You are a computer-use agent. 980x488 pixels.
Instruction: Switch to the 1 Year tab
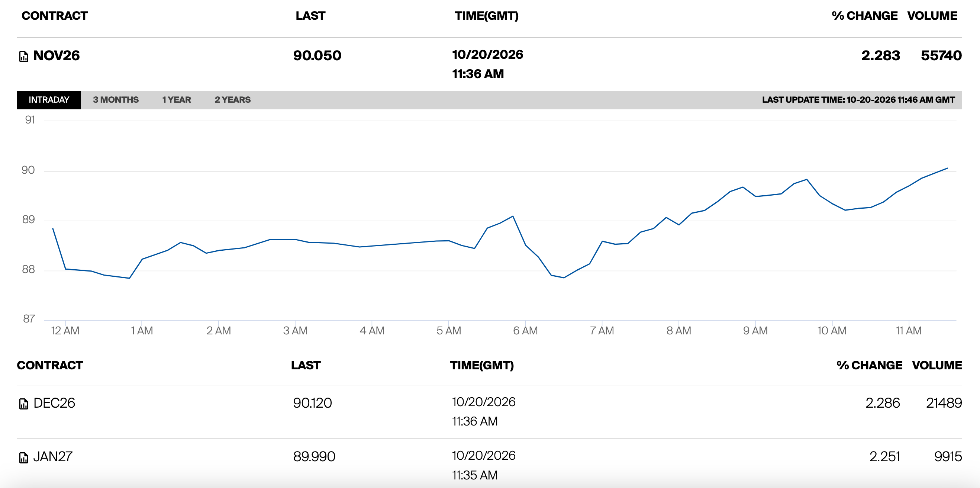coord(177,100)
